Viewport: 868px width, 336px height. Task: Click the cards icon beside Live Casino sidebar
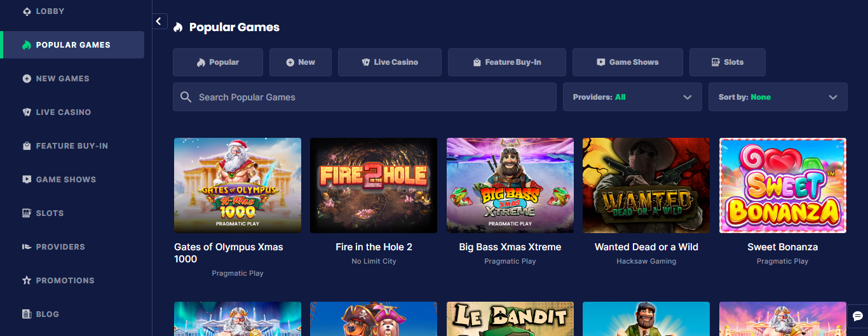pos(27,112)
